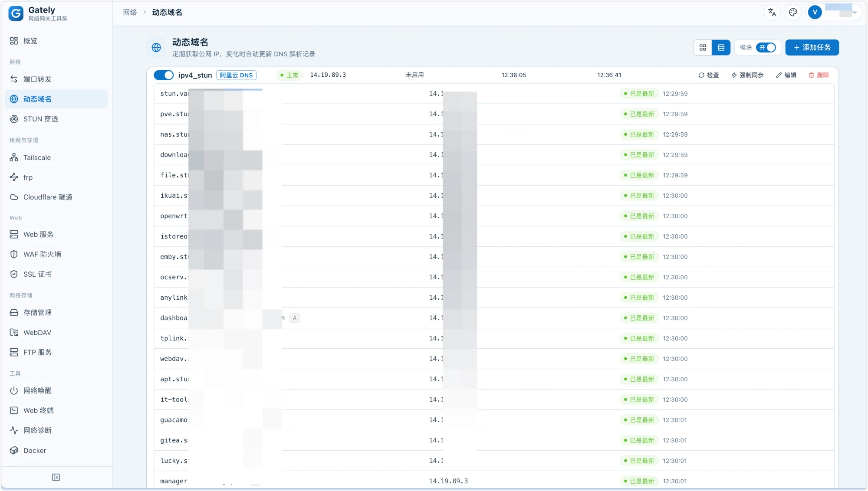The width and height of the screenshot is (868, 491).
Task: Click 检查 for ipv4_stun
Action: 709,75
